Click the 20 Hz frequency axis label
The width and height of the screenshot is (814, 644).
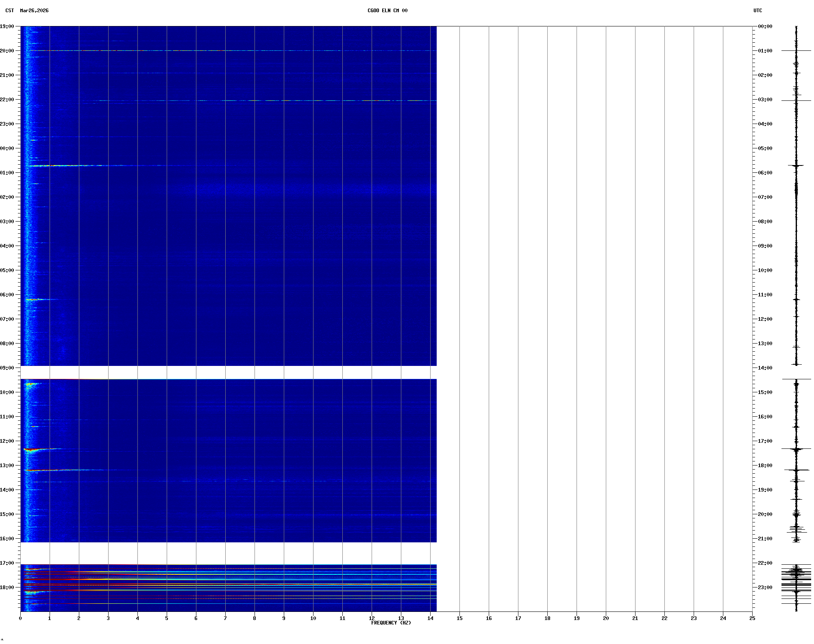tap(606, 618)
